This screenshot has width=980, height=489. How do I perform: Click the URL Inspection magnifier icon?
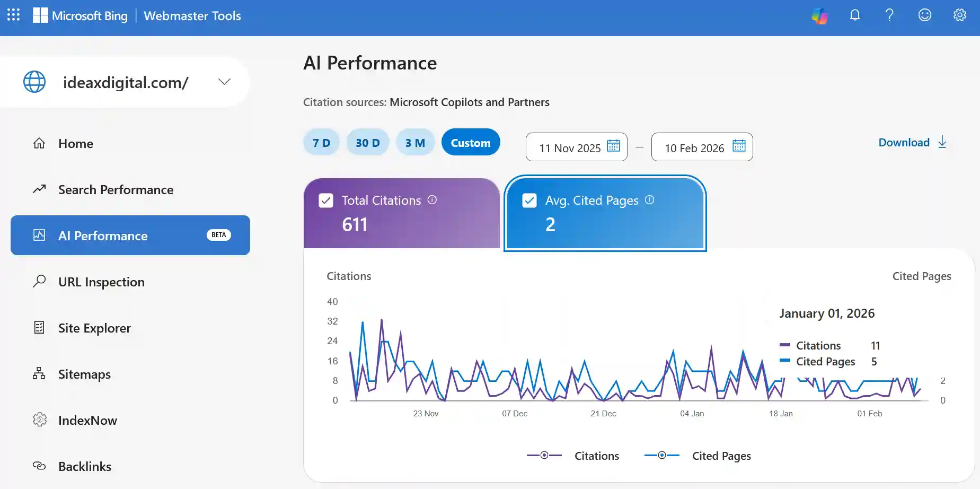[39, 281]
